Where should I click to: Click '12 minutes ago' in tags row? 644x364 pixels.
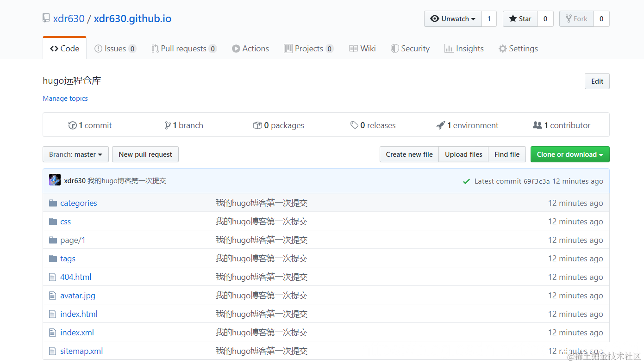[x=575, y=259]
